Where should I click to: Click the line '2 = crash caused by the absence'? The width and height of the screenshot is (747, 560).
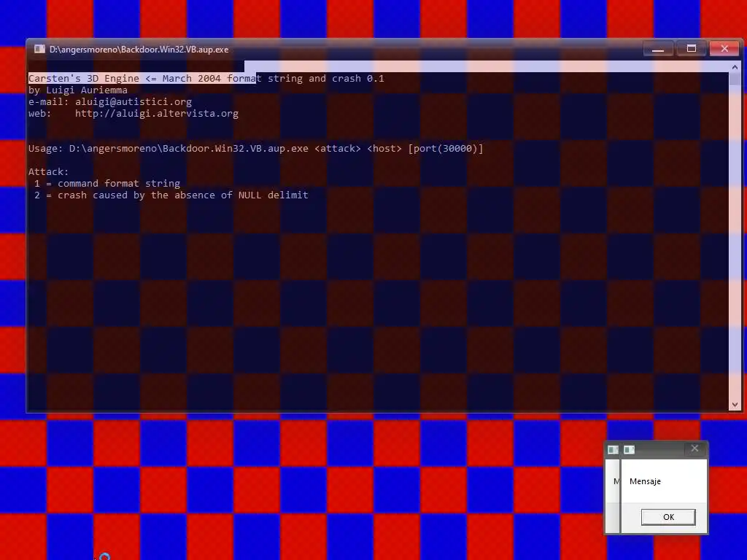pyautogui.click(x=171, y=195)
